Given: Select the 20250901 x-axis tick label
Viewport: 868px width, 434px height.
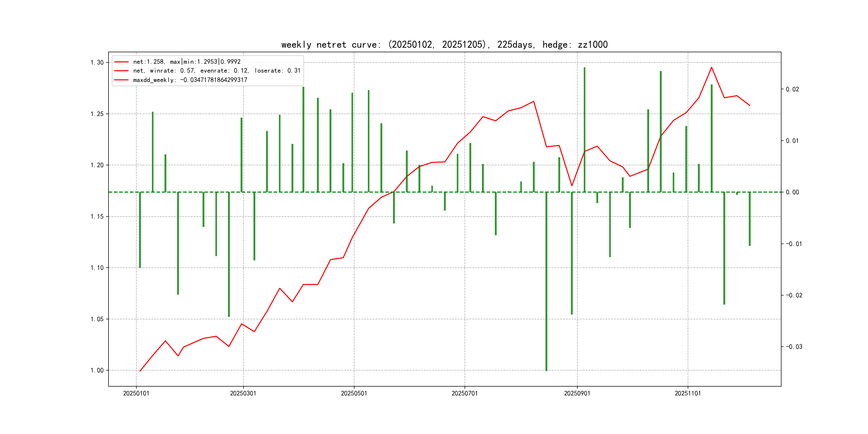Looking at the screenshot, I should pyautogui.click(x=577, y=393).
